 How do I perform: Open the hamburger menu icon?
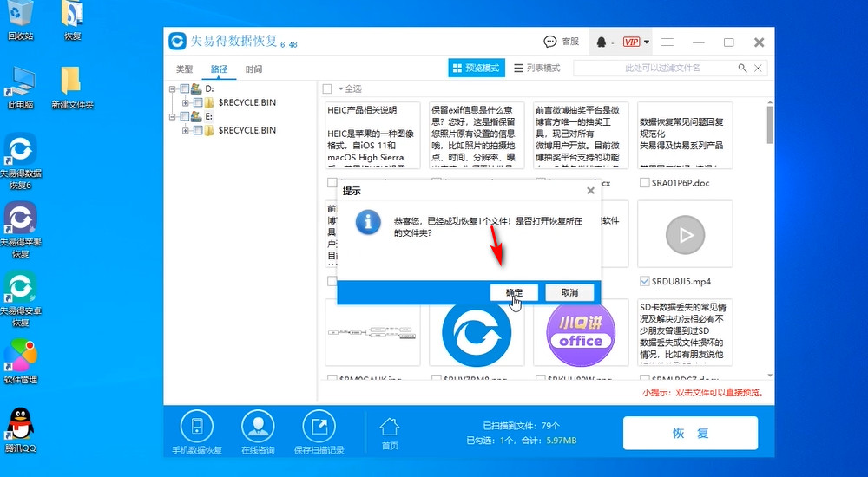point(667,42)
